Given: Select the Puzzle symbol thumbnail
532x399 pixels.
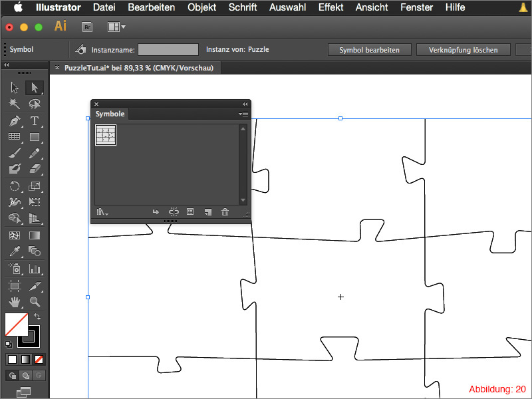Looking at the screenshot, I should pyautogui.click(x=105, y=135).
